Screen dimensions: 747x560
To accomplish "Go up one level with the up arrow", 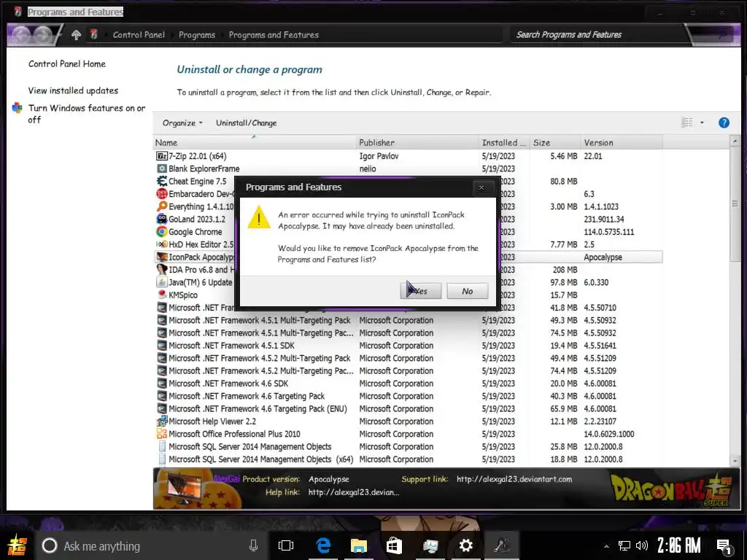I will 76,35.
